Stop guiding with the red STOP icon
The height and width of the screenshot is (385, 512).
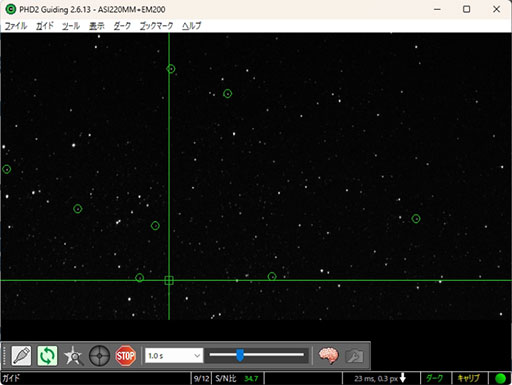click(x=125, y=356)
